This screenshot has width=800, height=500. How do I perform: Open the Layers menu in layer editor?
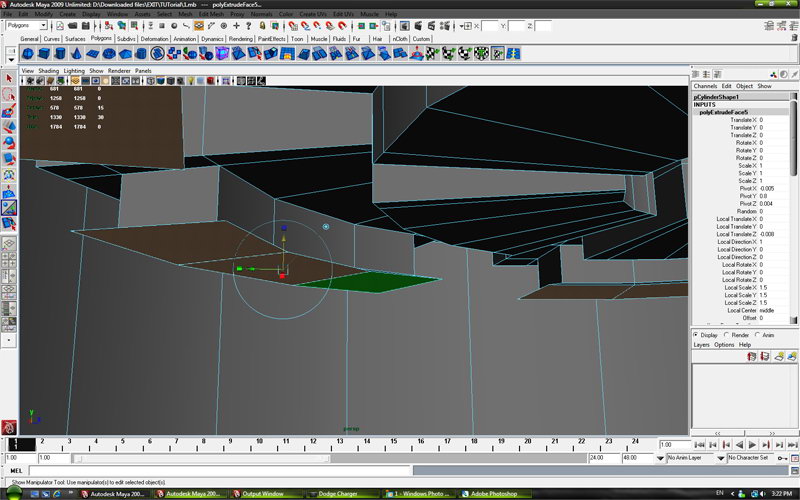[x=701, y=344]
